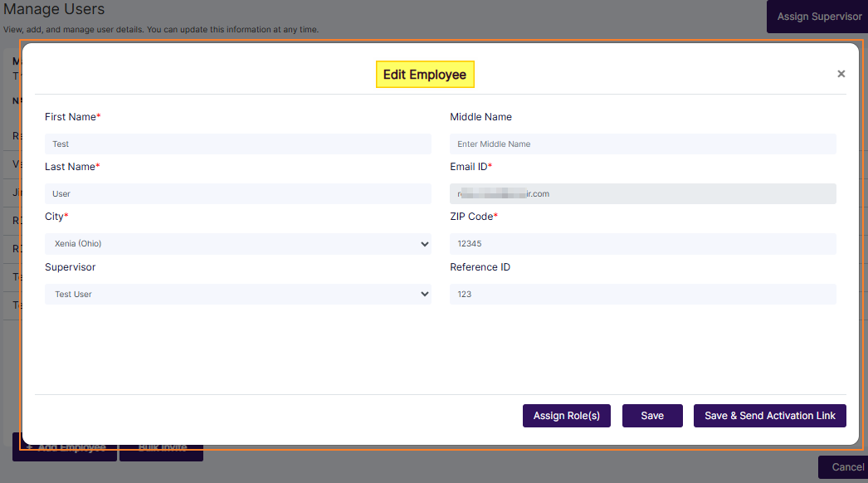The height and width of the screenshot is (483, 868).
Task: Click Save & Send Activation Link
Action: pyautogui.click(x=769, y=416)
